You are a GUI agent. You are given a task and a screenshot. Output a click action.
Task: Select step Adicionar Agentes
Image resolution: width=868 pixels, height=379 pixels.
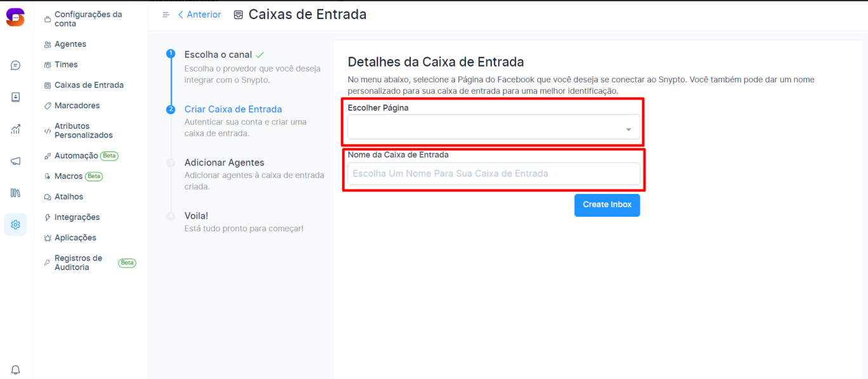click(224, 162)
